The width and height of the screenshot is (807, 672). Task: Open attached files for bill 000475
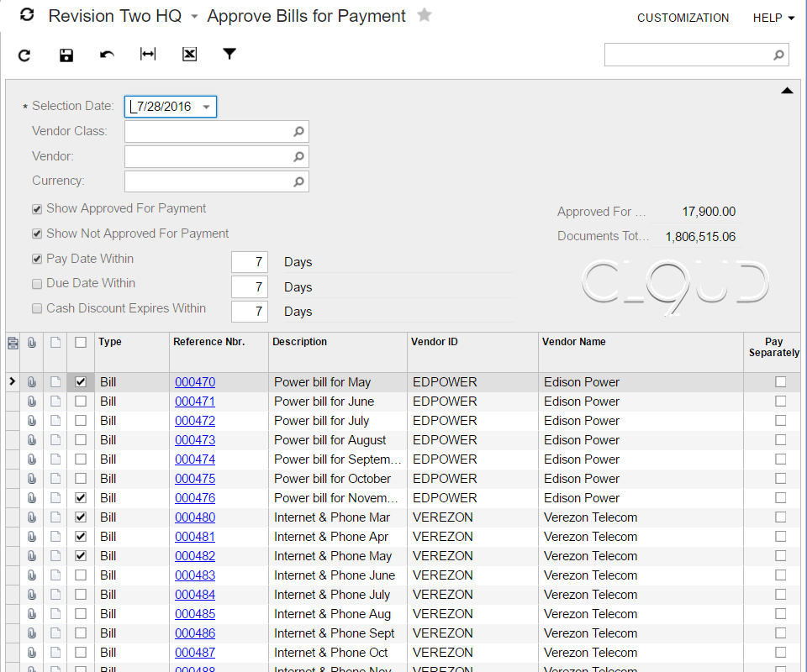tap(32, 479)
